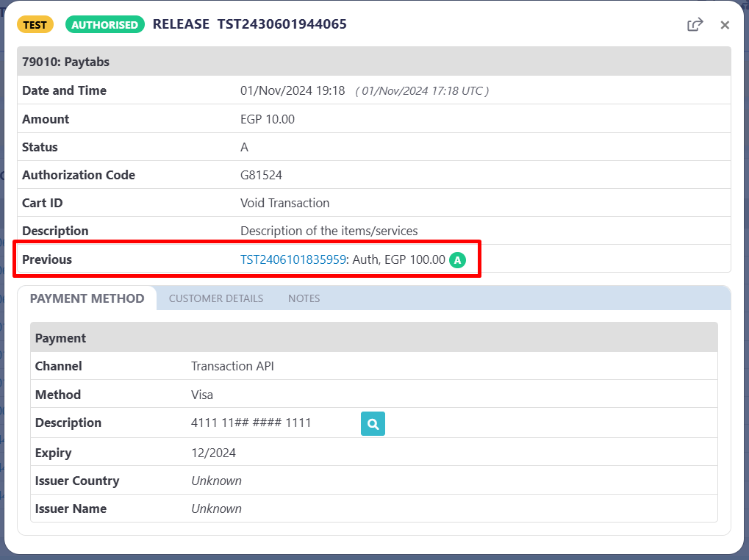Switch to the Notes tab

pyautogui.click(x=304, y=298)
